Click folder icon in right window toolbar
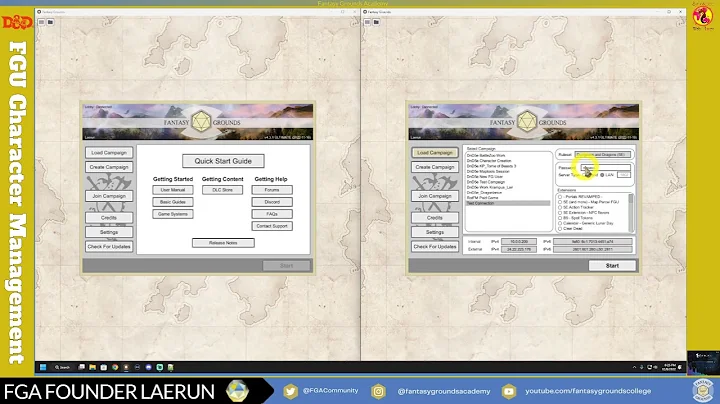Screen dimensions: 720x404 (376, 22)
